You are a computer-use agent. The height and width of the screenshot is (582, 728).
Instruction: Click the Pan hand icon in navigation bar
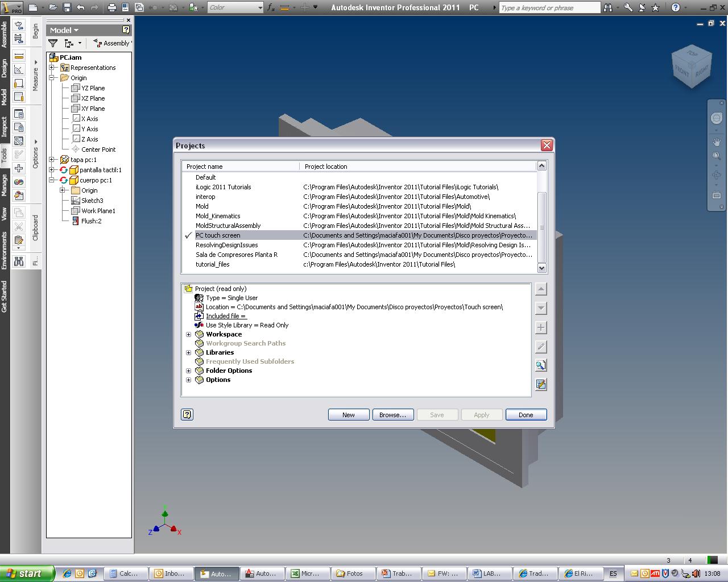(717, 142)
